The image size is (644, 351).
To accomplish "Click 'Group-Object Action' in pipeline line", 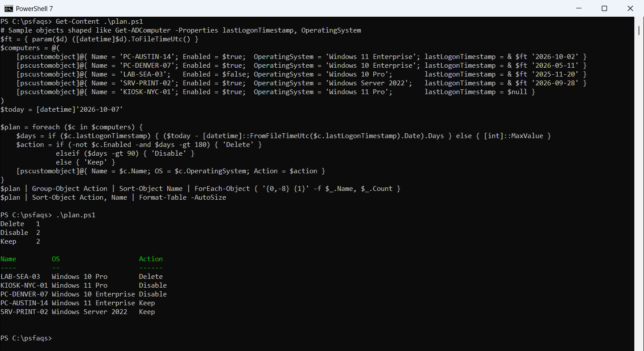I will click(70, 189).
